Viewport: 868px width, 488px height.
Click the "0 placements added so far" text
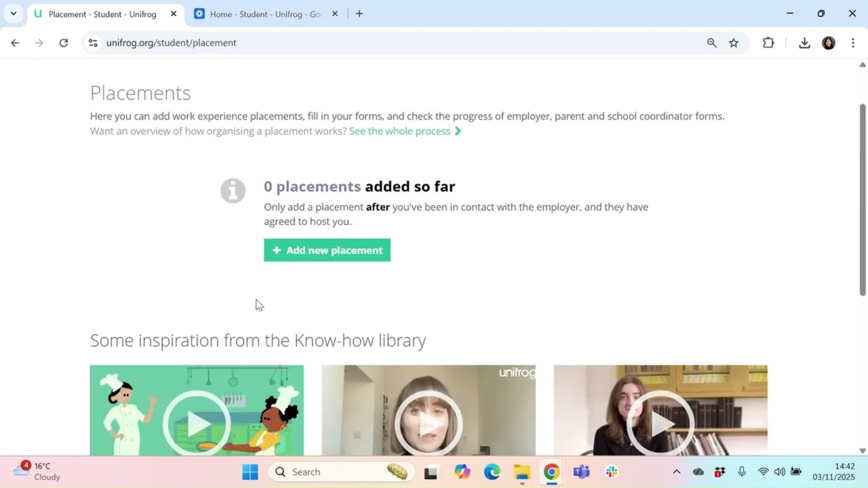(x=359, y=186)
